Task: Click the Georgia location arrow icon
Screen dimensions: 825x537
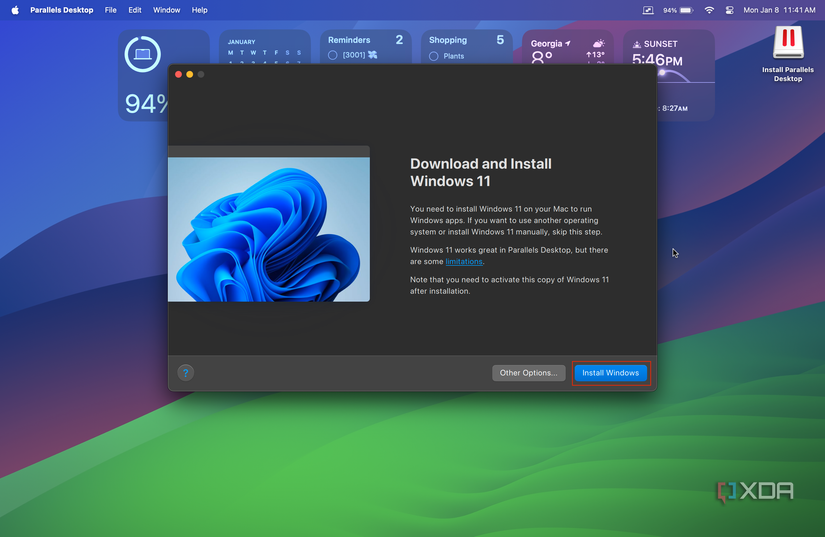Action: [x=568, y=44]
